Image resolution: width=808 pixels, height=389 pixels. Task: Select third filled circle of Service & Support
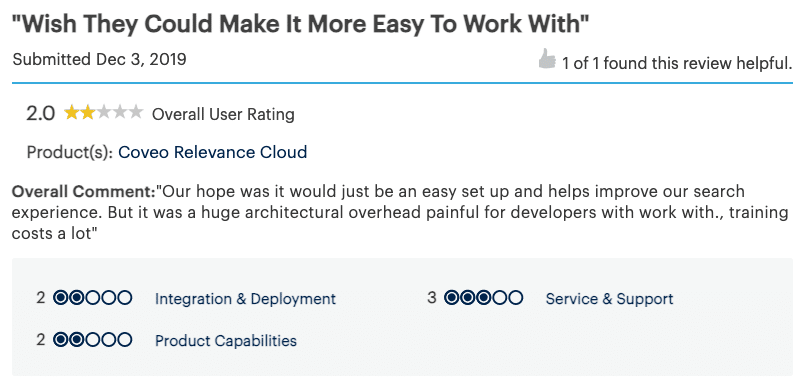[x=484, y=298]
